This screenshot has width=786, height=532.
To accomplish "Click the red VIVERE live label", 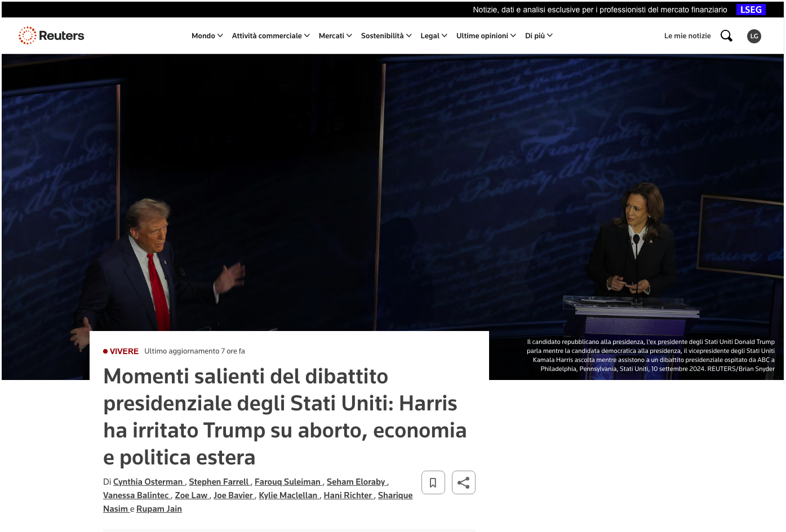I will [x=121, y=351].
